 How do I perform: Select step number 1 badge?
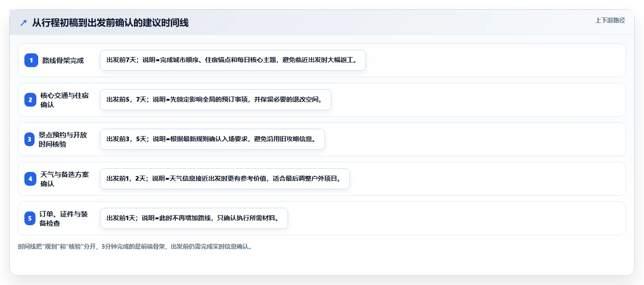click(31, 60)
